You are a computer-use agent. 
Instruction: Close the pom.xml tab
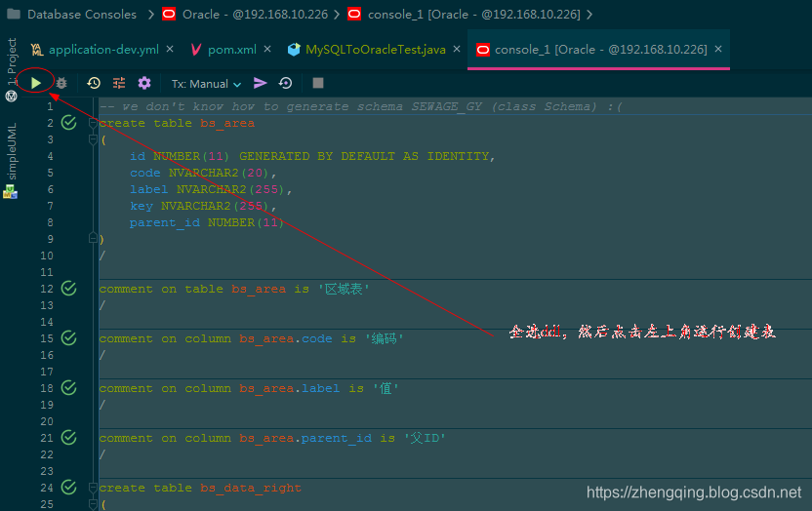click(267, 49)
